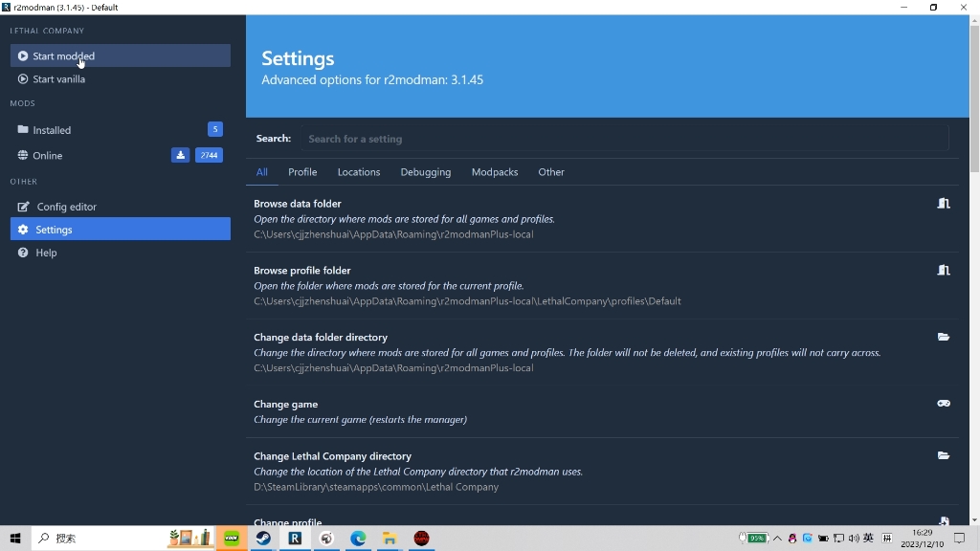Click the D:\SteamLibrary Lethal Company path text

(x=376, y=487)
